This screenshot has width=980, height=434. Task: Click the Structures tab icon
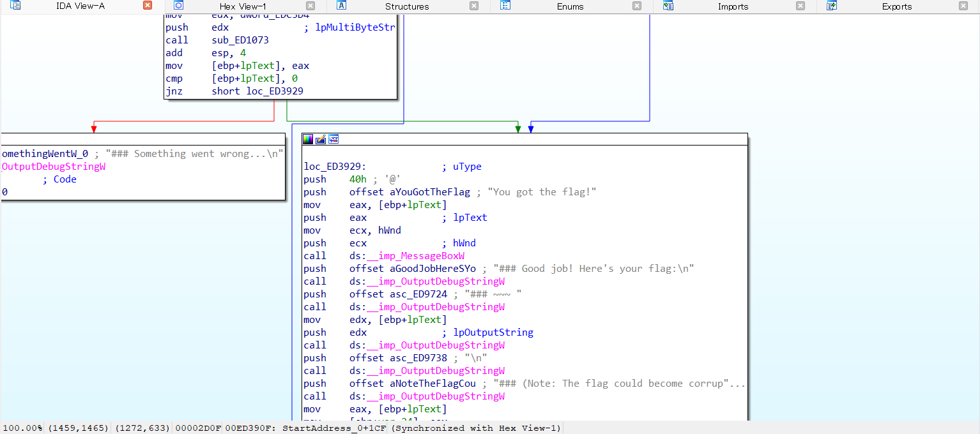pos(342,5)
